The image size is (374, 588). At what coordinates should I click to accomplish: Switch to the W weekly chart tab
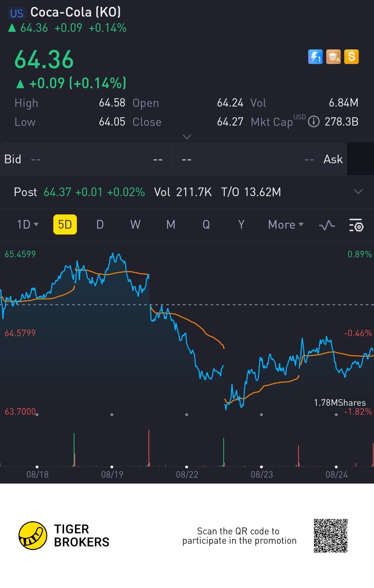135,224
